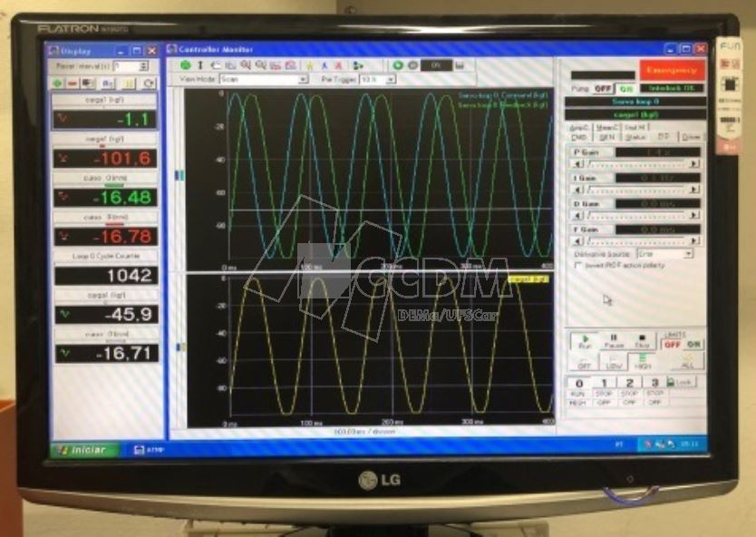Select servo loop button 1
The width and height of the screenshot is (756, 537).
click(604, 383)
